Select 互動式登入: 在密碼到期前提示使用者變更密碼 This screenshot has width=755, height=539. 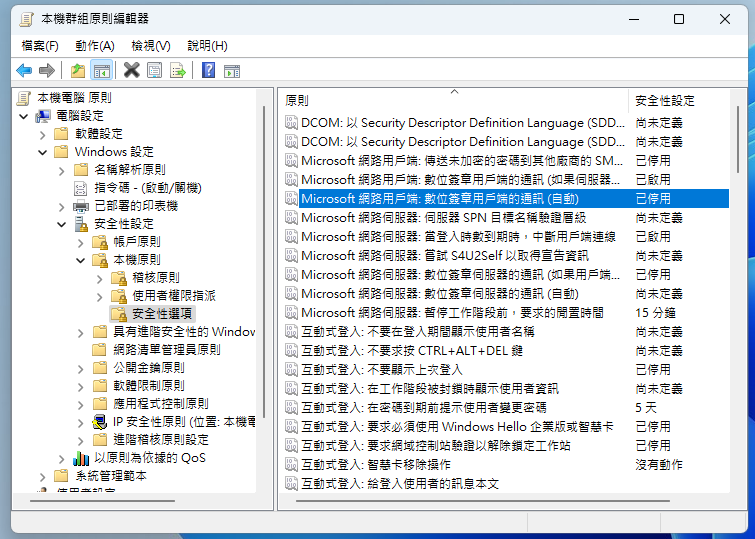click(506, 408)
